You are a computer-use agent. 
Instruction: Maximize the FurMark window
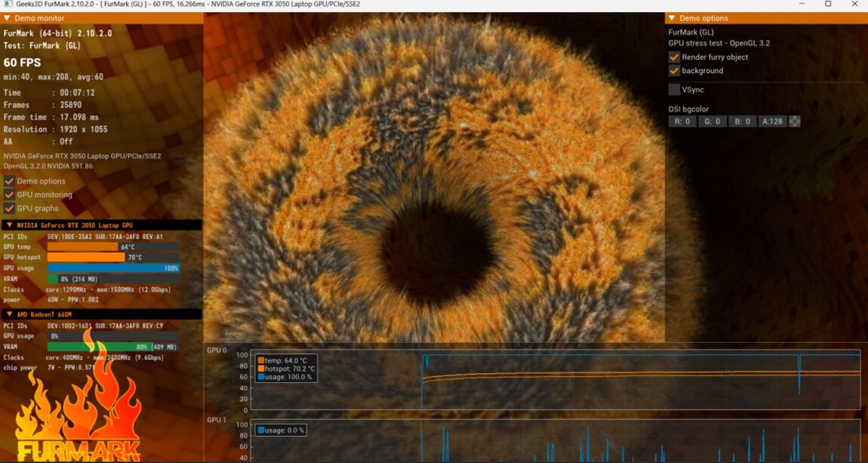tap(827, 5)
